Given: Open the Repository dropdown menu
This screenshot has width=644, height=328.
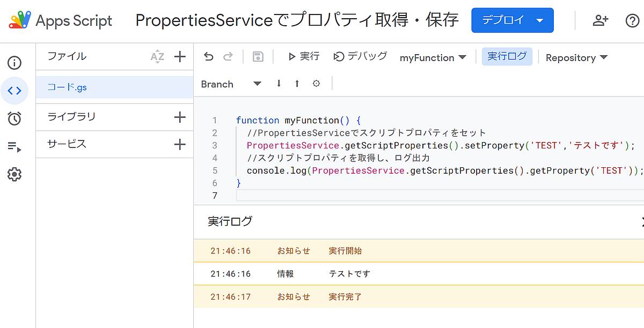Looking at the screenshot, I should point(576,57).
